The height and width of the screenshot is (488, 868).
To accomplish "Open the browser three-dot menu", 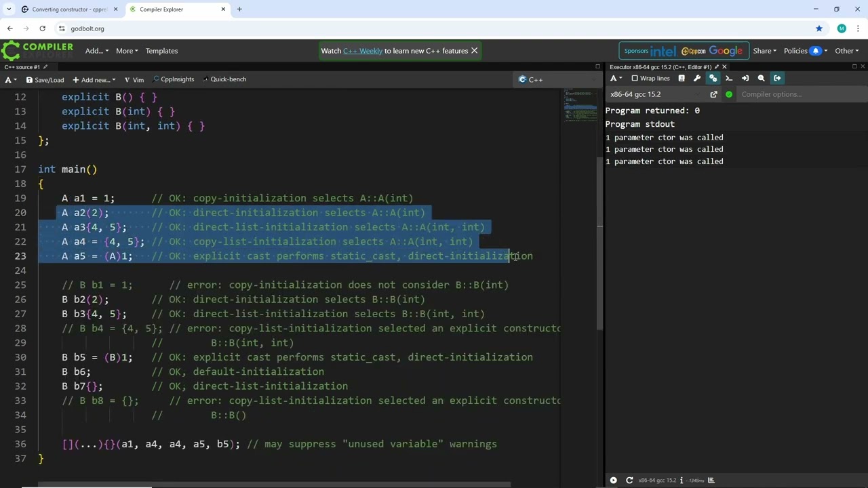I will 859,28.
